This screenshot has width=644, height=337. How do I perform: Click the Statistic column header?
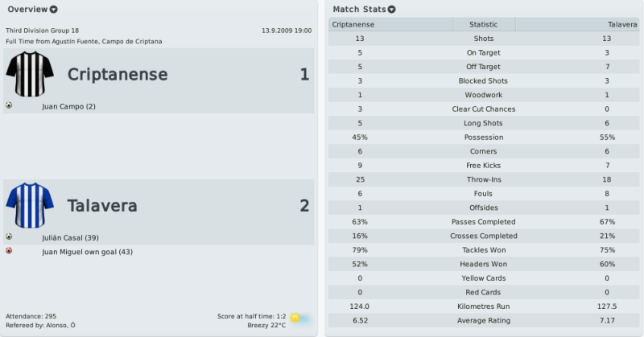pos(484,24)
